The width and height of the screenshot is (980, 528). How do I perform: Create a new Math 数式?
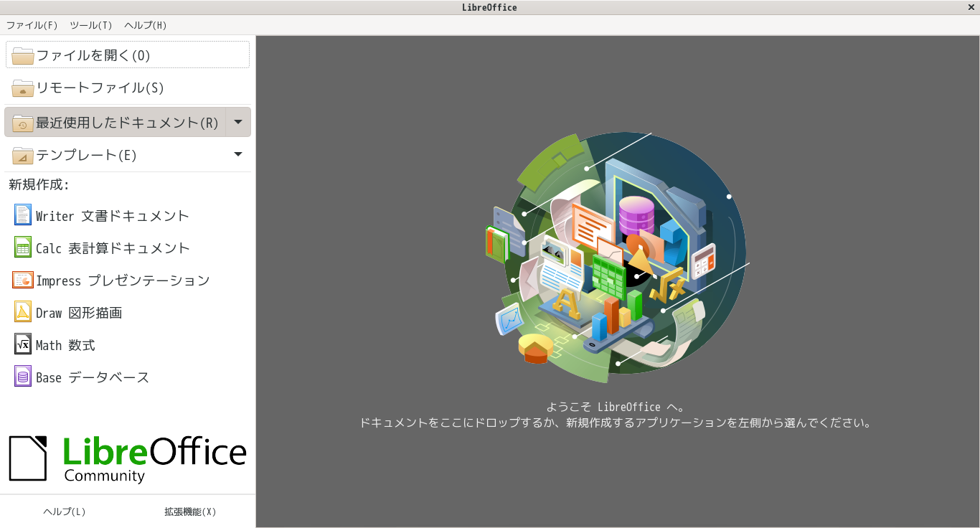[x=128, y=344]
